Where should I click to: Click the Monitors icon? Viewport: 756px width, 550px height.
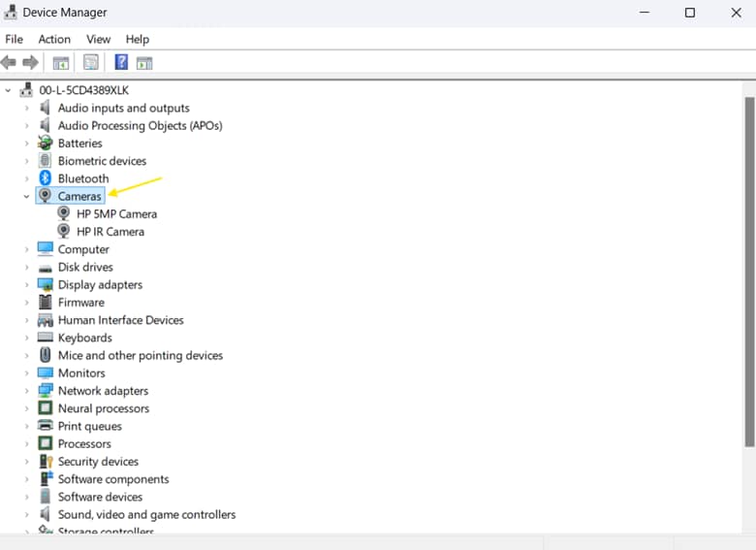(46, 372)
